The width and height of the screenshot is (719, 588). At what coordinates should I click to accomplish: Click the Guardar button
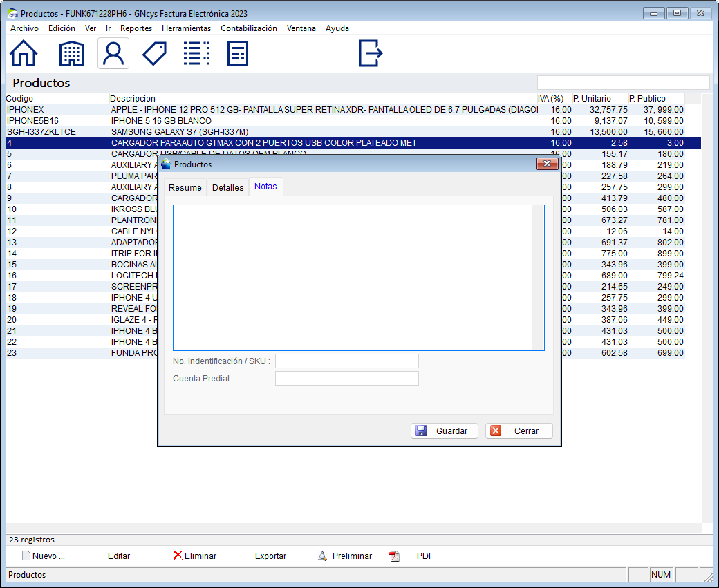click(x=445, y=430)
